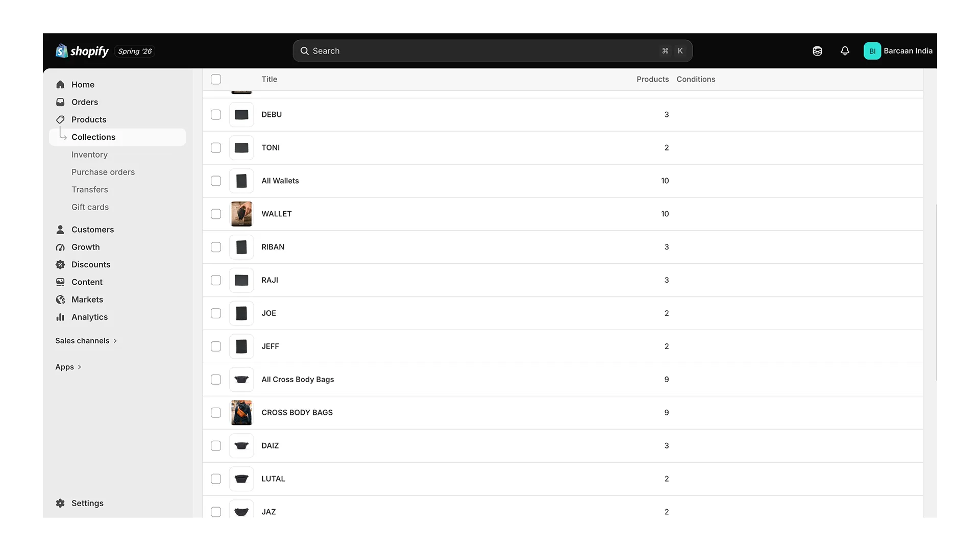The width and height of the screenshot is (980, 551).
Task: Click product count 9 for CROSS BODY BAGS
Action: [667, 413]
